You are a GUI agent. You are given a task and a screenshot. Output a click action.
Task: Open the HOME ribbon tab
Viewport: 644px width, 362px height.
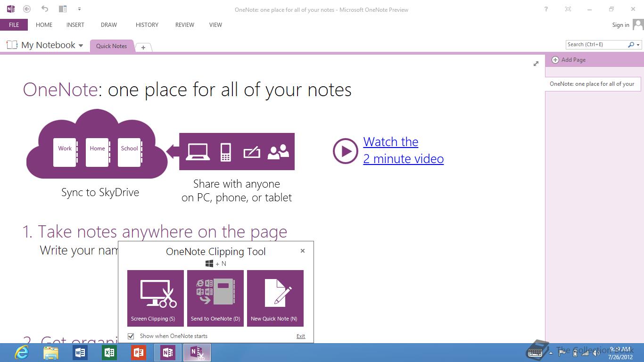pos(44,25)
